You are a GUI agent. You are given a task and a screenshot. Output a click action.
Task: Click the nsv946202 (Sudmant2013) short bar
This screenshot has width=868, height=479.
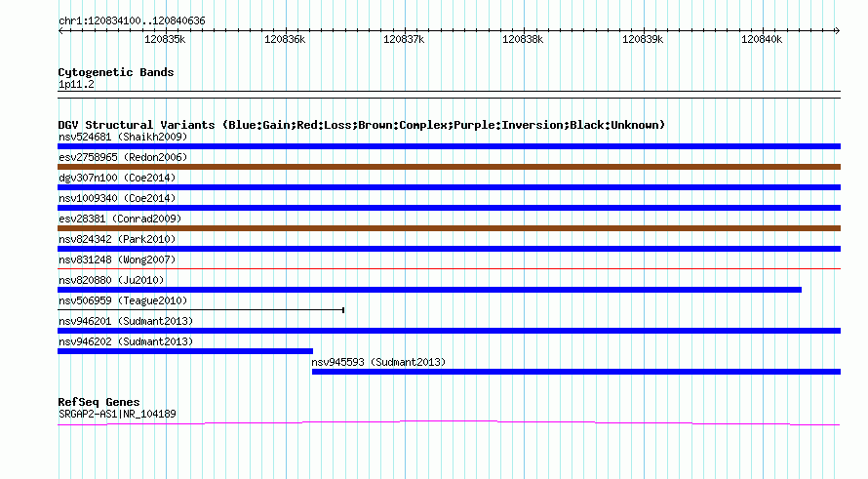coord(185,351)
